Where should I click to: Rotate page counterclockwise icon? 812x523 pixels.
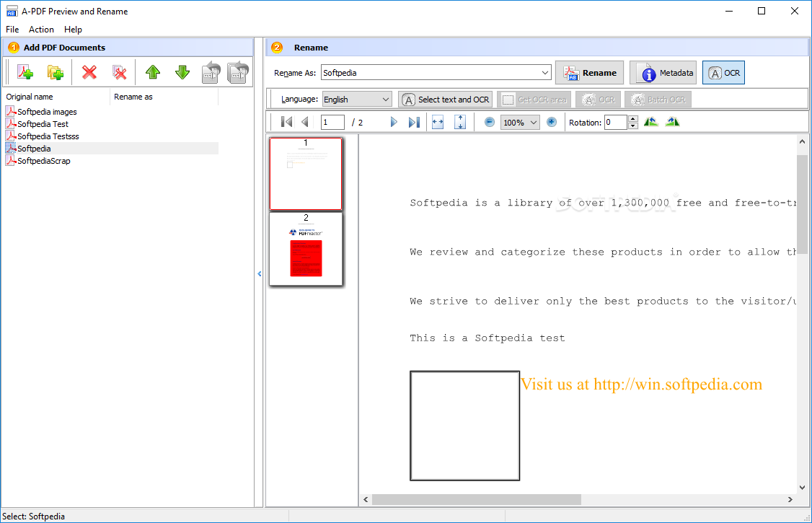651,122
